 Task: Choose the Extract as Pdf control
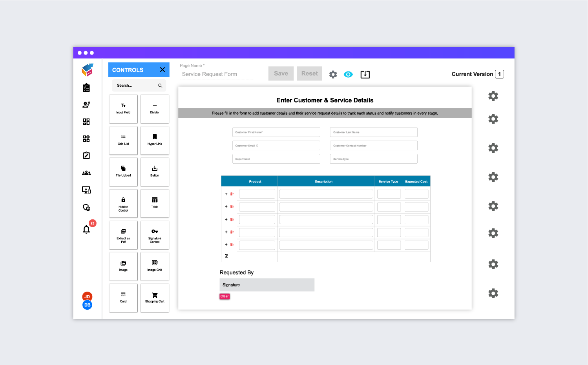point(123,235)
